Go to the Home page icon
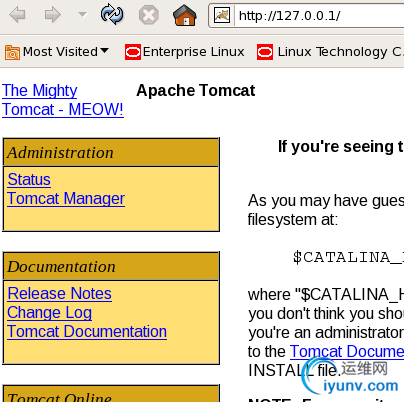 click(185, 15)
